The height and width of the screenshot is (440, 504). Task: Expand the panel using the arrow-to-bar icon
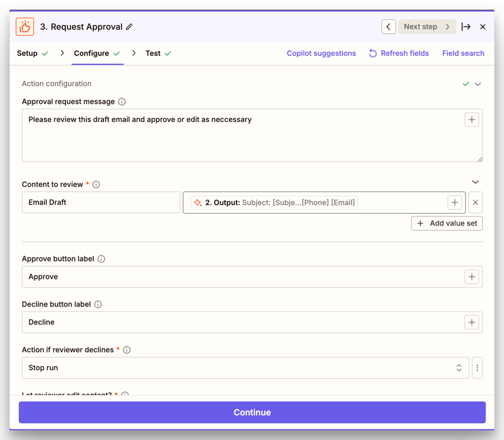[x=466, y=27]
